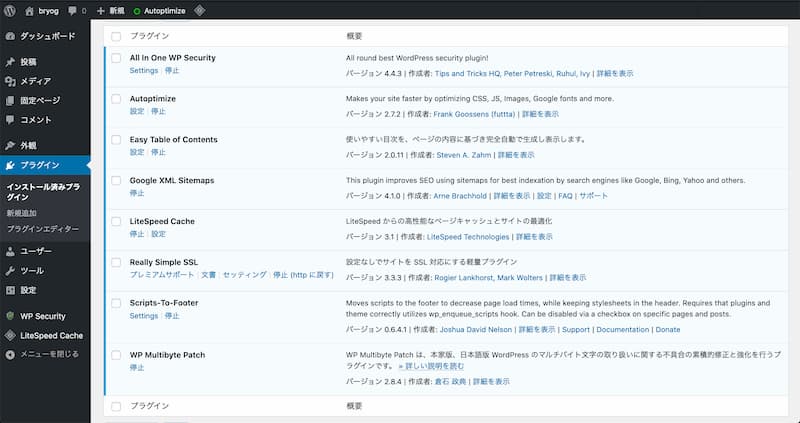
Task: Click the collapse menu arrow icon
Action: tap(10, 355)
